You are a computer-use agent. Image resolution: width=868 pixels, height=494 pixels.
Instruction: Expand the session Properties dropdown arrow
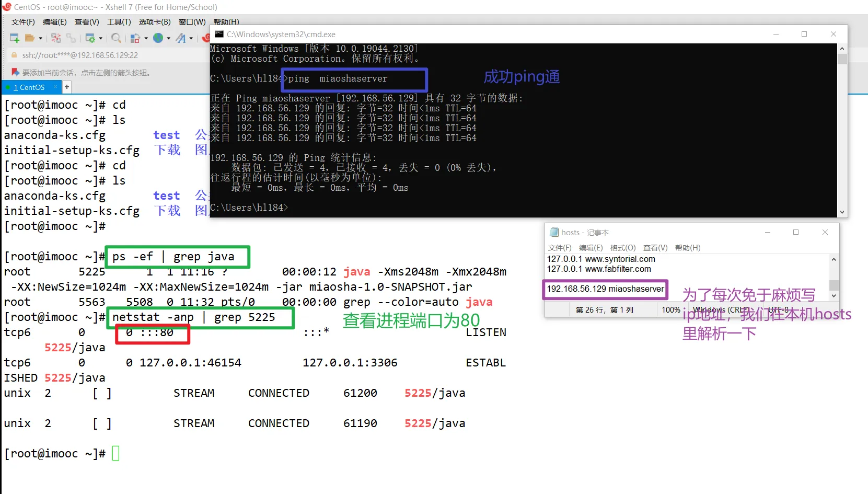coord(100,38)
